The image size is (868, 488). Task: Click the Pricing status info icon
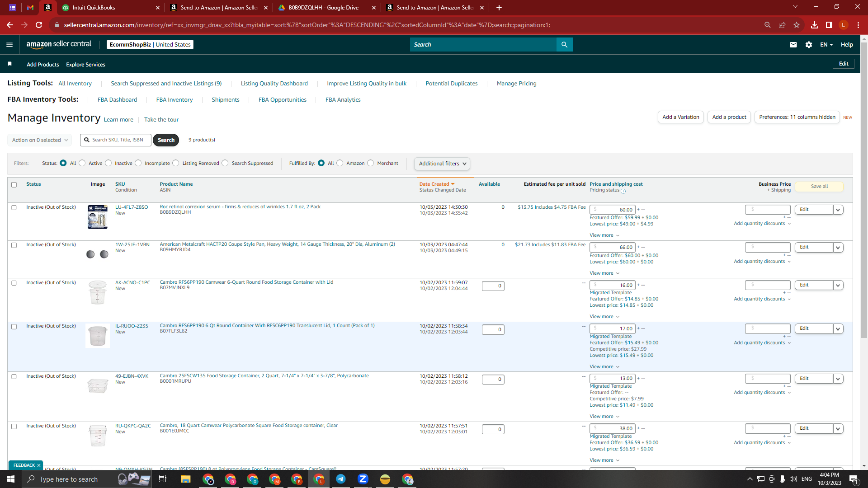(x=623, y=191)
